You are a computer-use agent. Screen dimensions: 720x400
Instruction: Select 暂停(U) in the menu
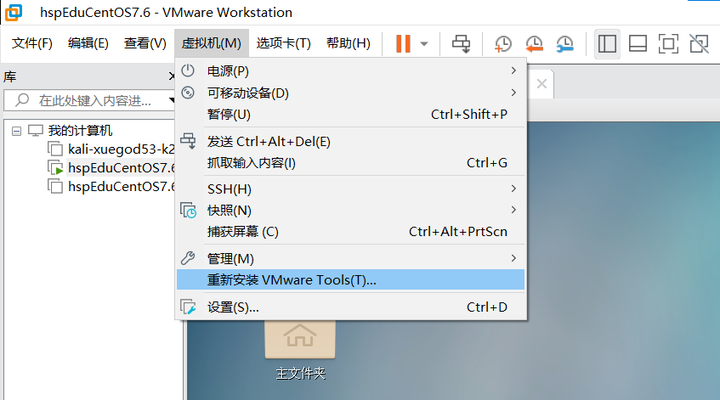(x=350, y=114)
